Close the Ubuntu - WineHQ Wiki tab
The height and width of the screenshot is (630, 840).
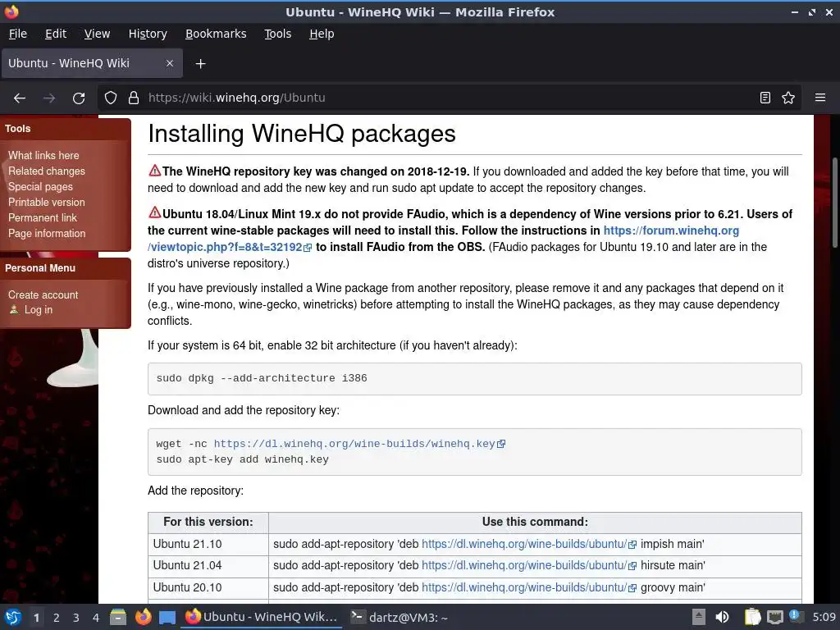[x=169, y=63]
